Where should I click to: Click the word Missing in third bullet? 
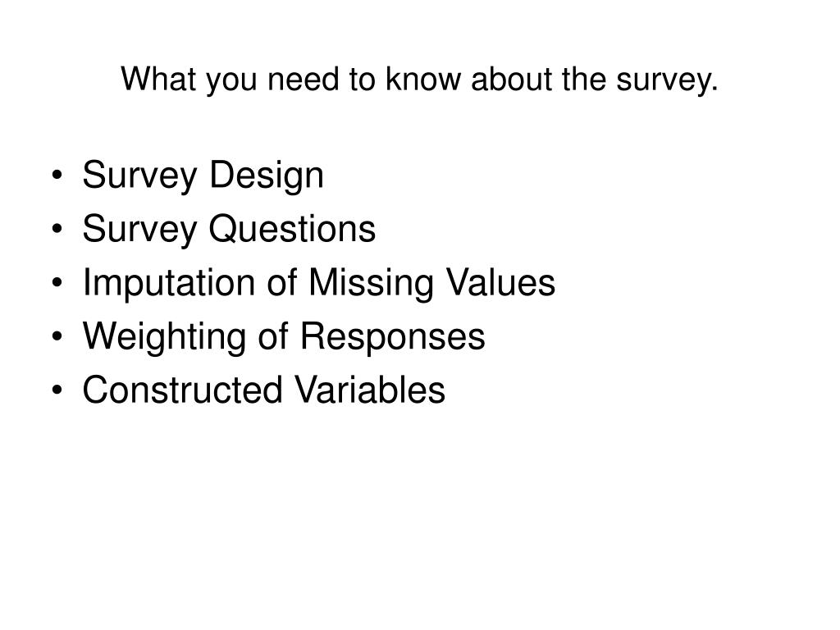pos(372,283)
